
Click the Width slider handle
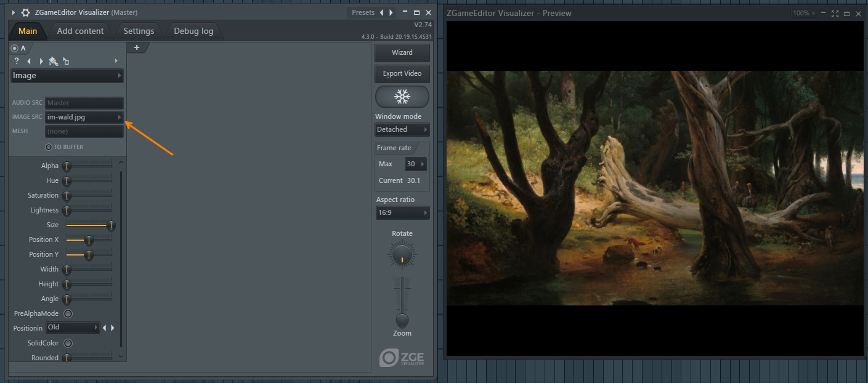[x=67, y=270]
